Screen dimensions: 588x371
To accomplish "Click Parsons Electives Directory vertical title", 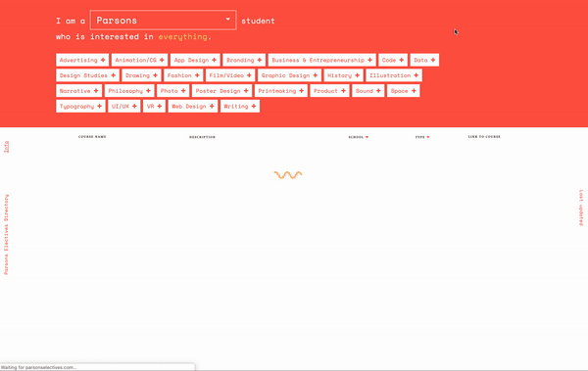I will 6,234.
